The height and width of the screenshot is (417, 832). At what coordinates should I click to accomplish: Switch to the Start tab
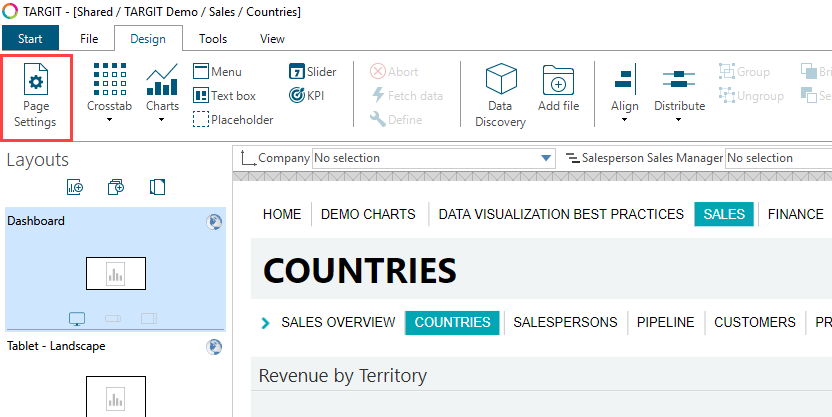[30, 39]
